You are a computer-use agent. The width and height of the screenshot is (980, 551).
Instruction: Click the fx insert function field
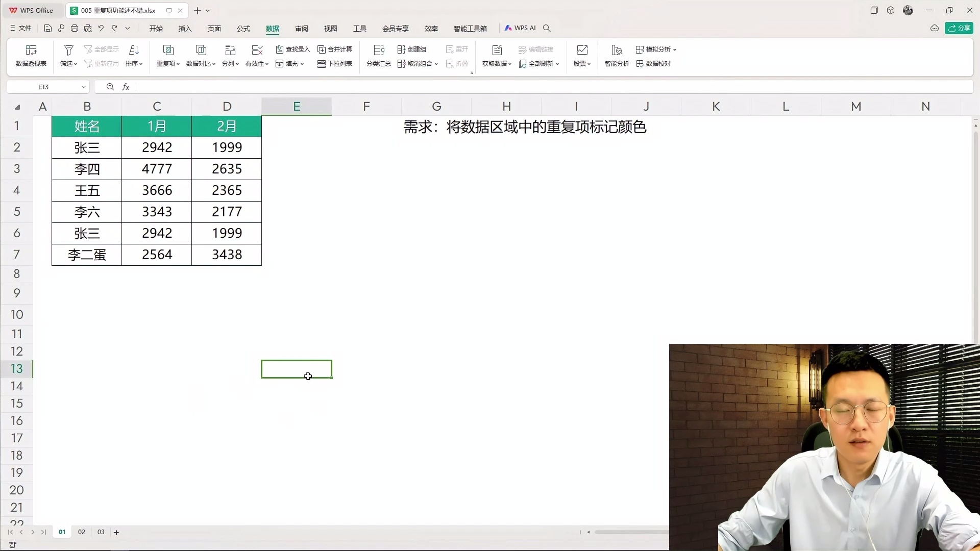coord(126,87)
